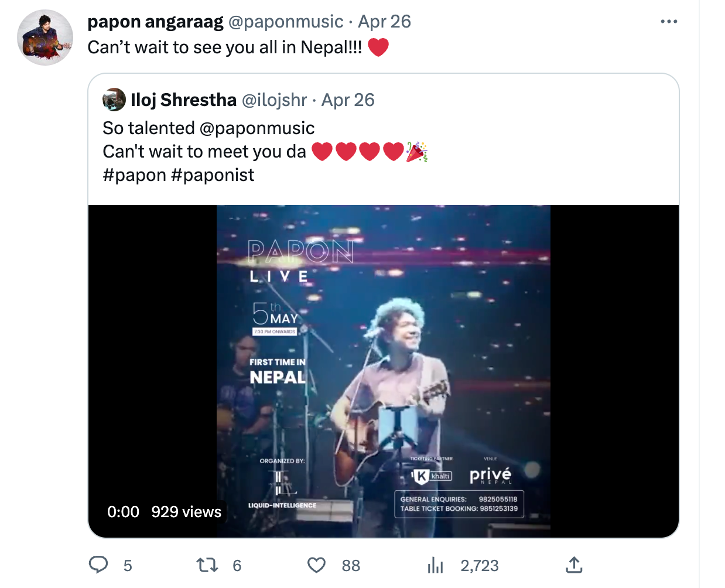This screenshot has height=588, width=725.
Task: Open tweet timestamp Apr 26 at top
Action: tap(385, 22)
